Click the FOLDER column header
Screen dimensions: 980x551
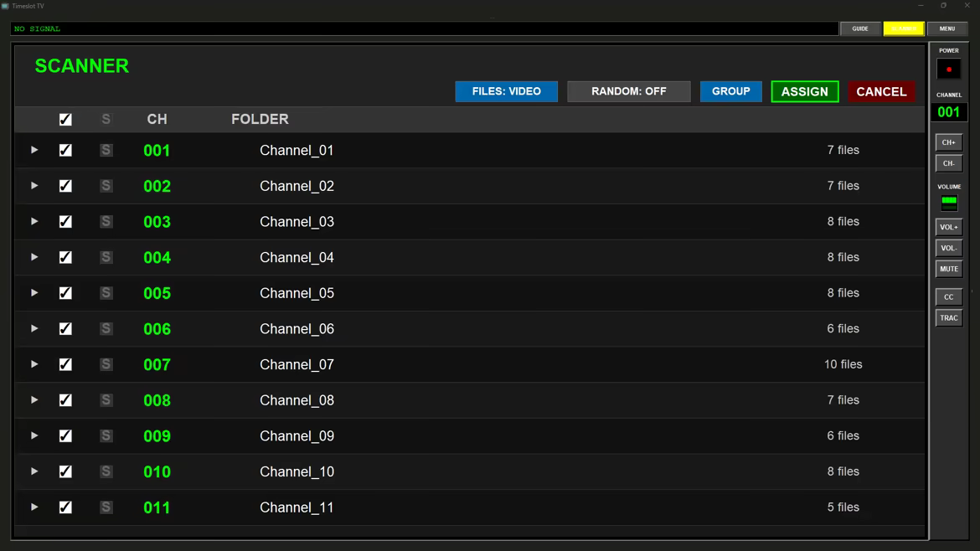[260, 119]
